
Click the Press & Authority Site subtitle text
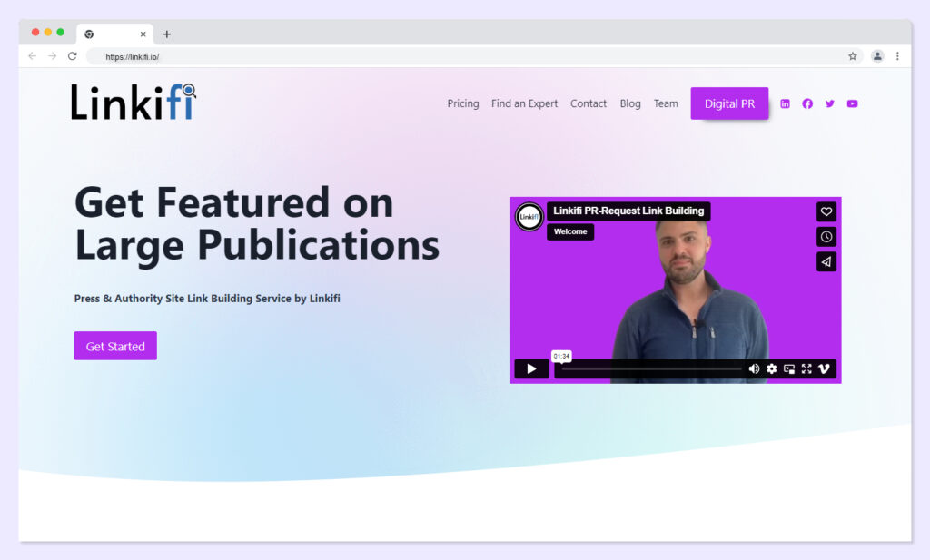pos(207,298)
